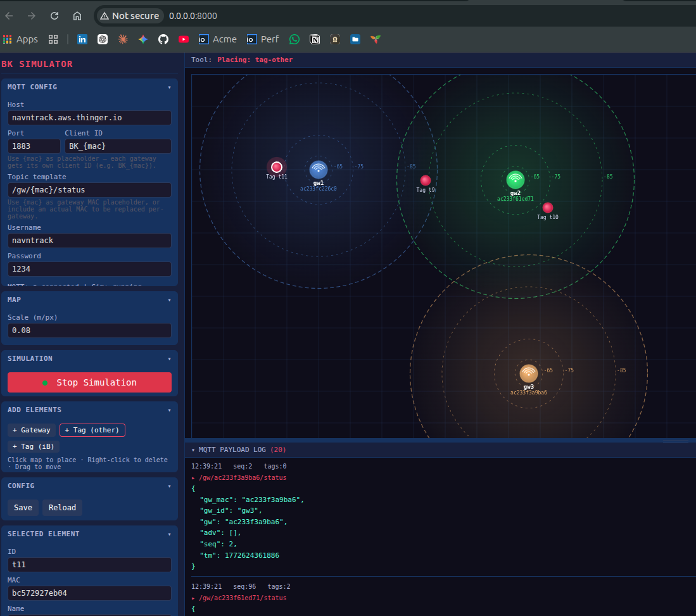696x616 pixels.
Task: Collapse the Add Elements section
Action: [170, 410]
